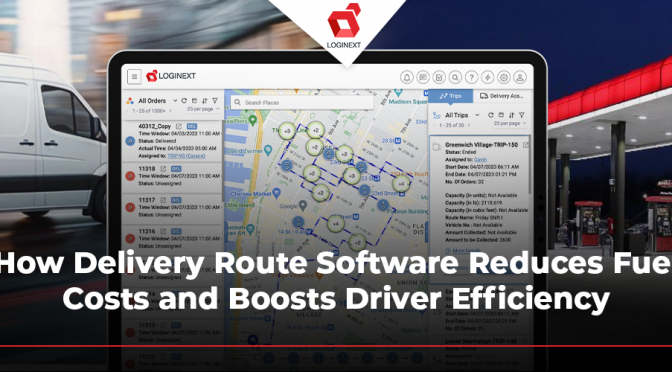Open the settings gear icon in header

pyautogui.click(x=504, y=77)
